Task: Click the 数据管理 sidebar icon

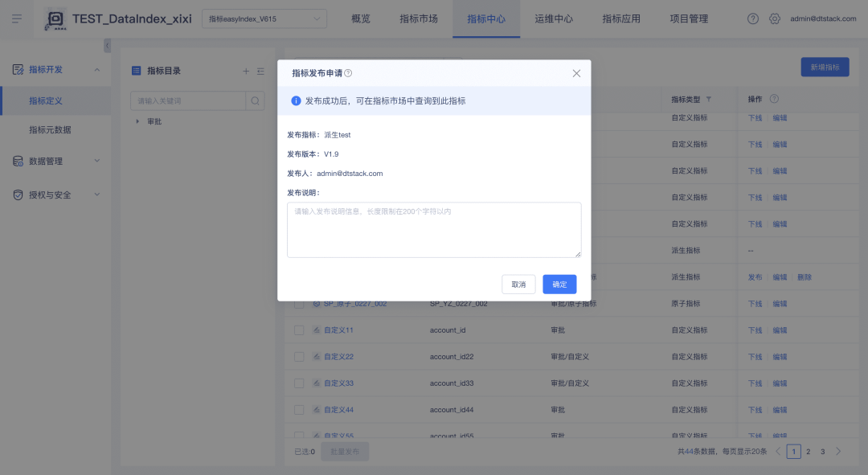Action: coord(18,161)
